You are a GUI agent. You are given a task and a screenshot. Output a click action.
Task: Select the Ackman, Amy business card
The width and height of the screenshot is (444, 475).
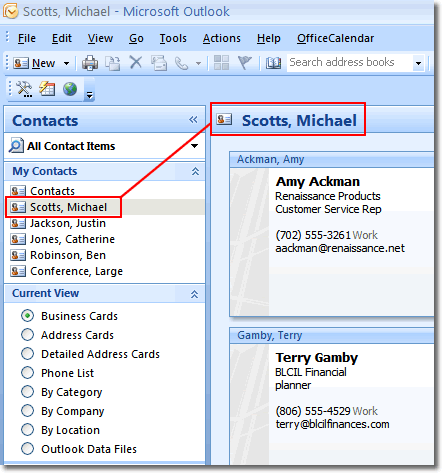click(332, 234)
